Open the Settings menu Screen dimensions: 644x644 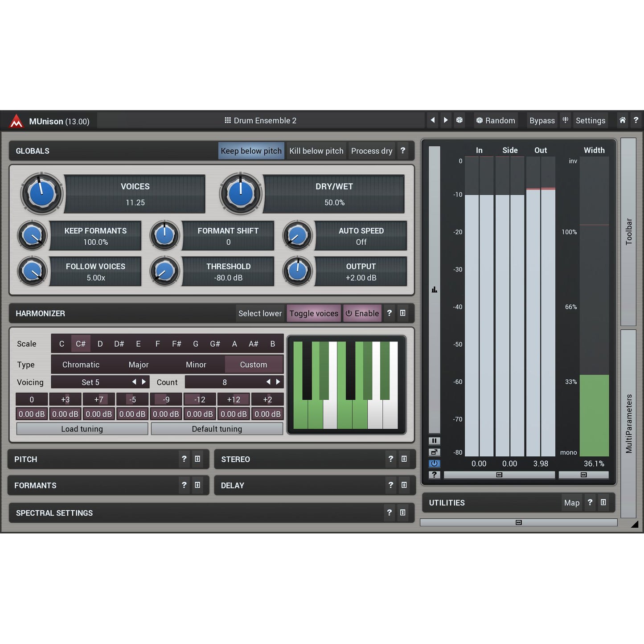click(590, 121)
